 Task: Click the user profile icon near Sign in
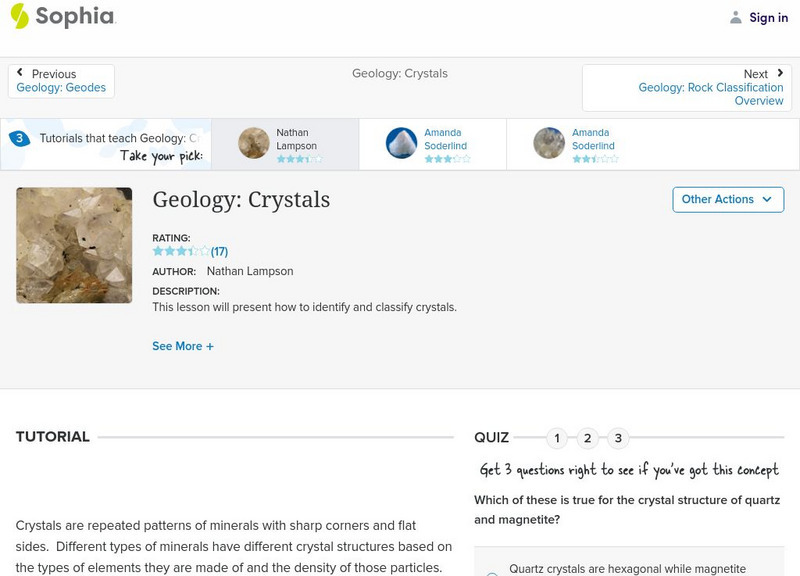[x=736, y=17]
